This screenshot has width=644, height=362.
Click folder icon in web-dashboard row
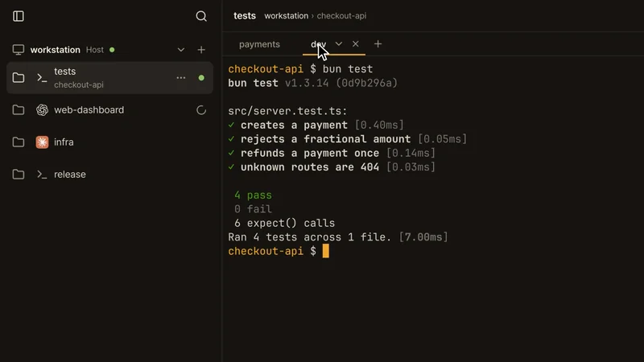18,109
